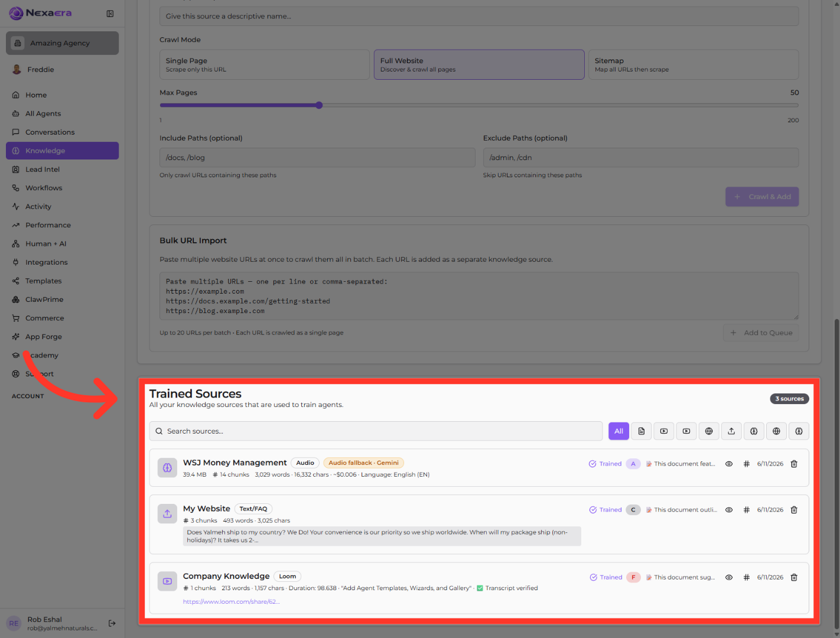Select the Single Page crawl mode
This screenshot has width=840, height=638.
[265, 64]
